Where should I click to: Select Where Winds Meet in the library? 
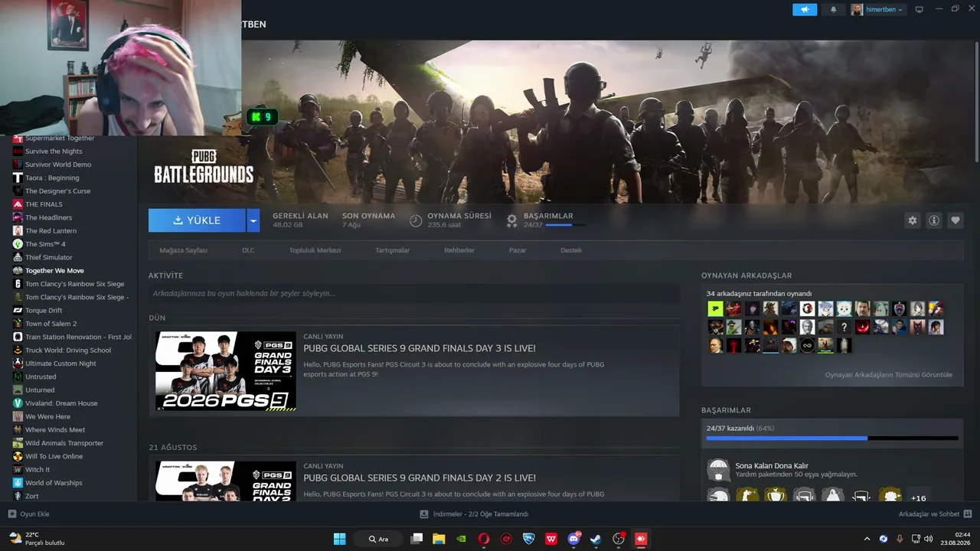tap(55, 430)
